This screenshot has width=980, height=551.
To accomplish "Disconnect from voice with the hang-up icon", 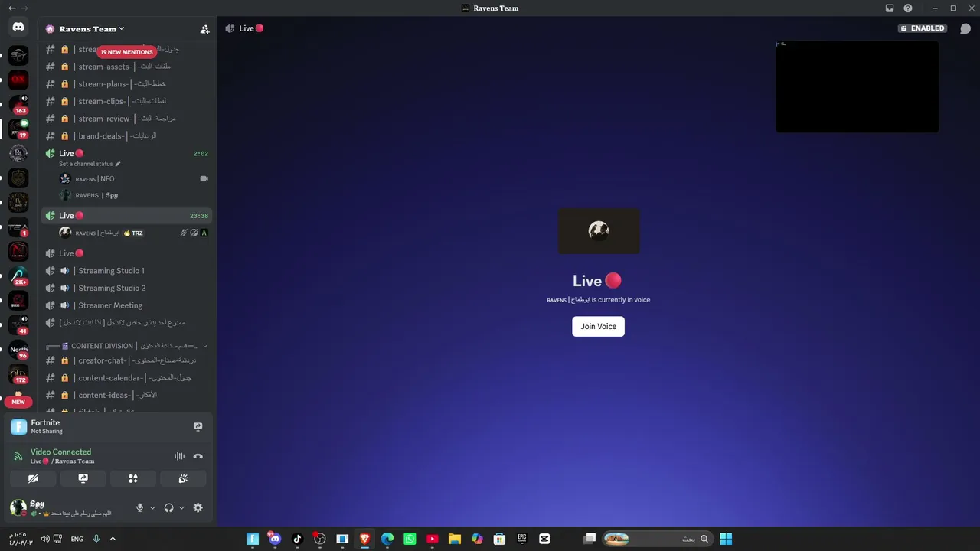I will [x=198, y=456].
